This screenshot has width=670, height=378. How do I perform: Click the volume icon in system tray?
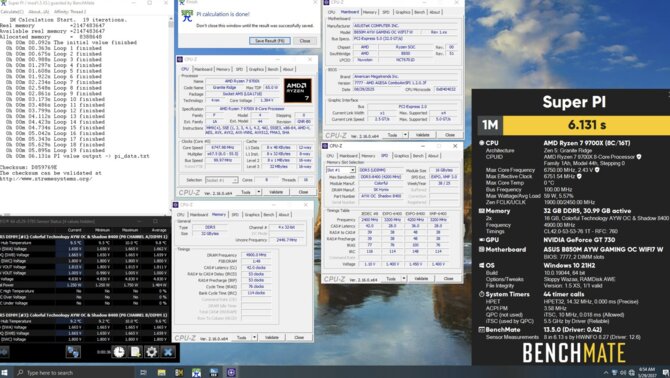pos(623,372)
